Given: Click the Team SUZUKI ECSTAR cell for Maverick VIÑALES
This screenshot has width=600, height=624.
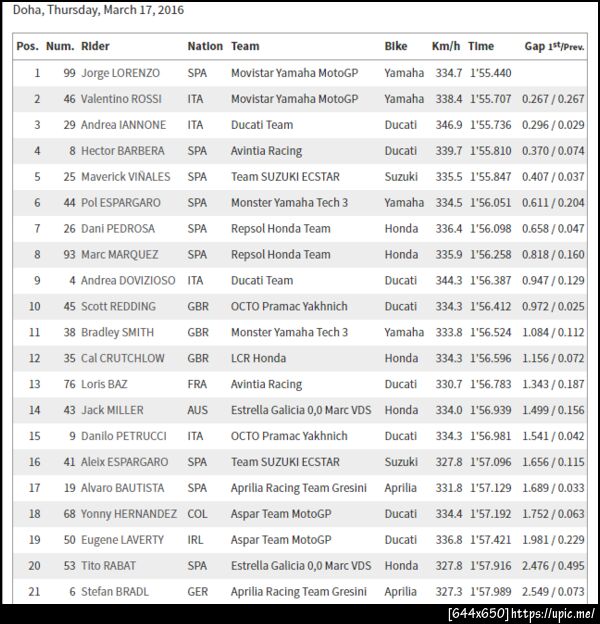Looking at the screenshot, I should click(x=285, y=177).
